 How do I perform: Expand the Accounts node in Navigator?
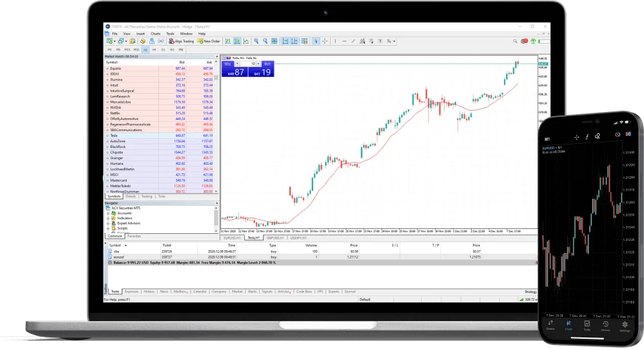pos(108,213)
